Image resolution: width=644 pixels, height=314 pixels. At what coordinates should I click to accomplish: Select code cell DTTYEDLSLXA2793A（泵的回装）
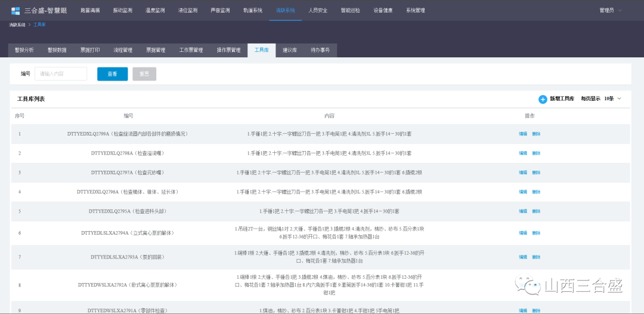(129, 257)
